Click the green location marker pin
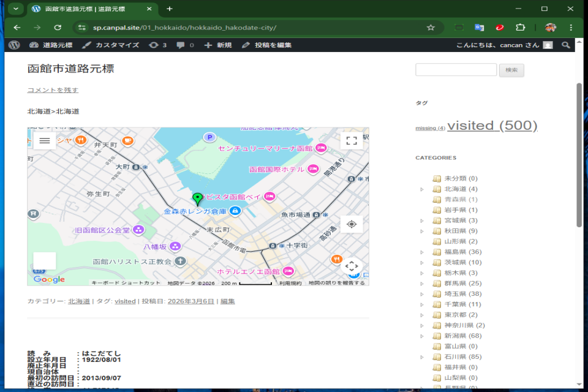 [x=197, y=198]
